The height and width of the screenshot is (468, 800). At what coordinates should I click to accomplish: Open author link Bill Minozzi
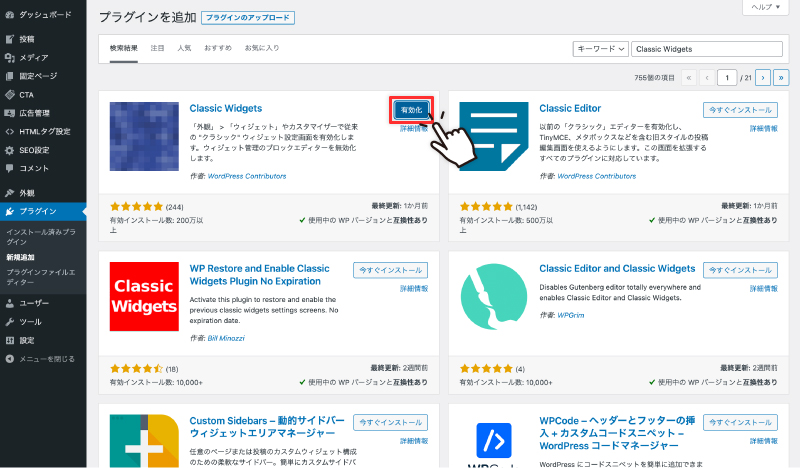point(226,338)
